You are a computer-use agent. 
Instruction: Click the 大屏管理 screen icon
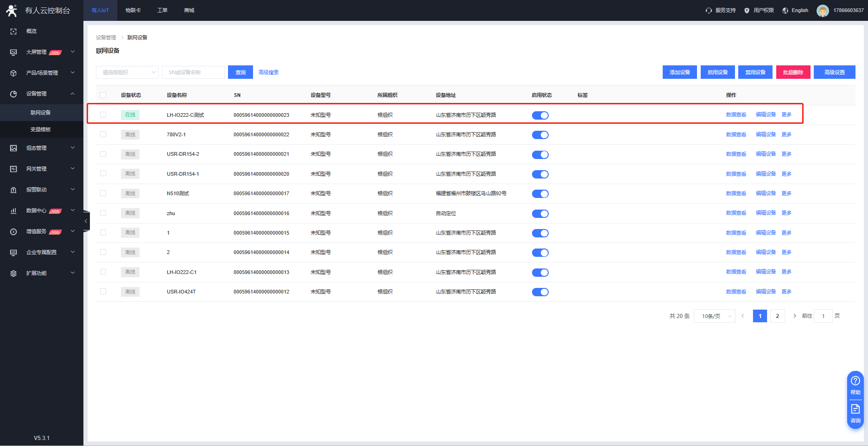point(13,52)
